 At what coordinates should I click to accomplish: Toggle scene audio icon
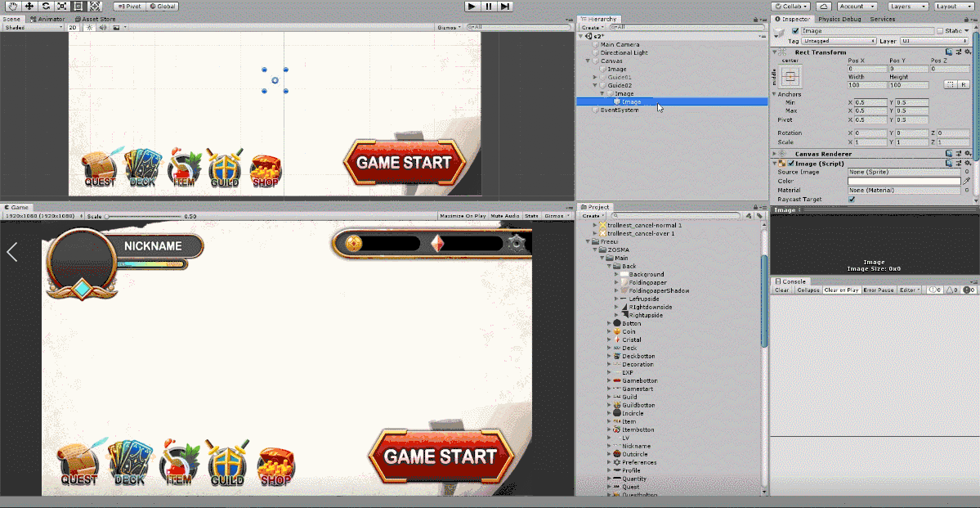tap(102, 28)
